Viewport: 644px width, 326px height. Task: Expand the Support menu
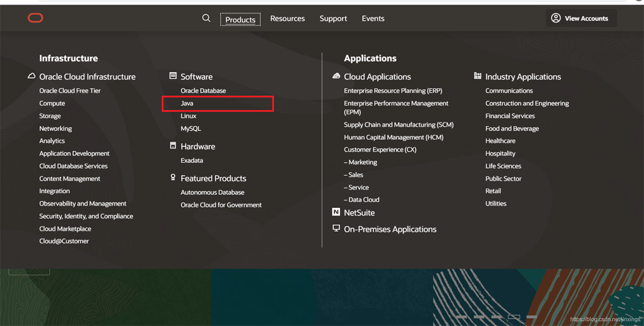click(333, 19)
